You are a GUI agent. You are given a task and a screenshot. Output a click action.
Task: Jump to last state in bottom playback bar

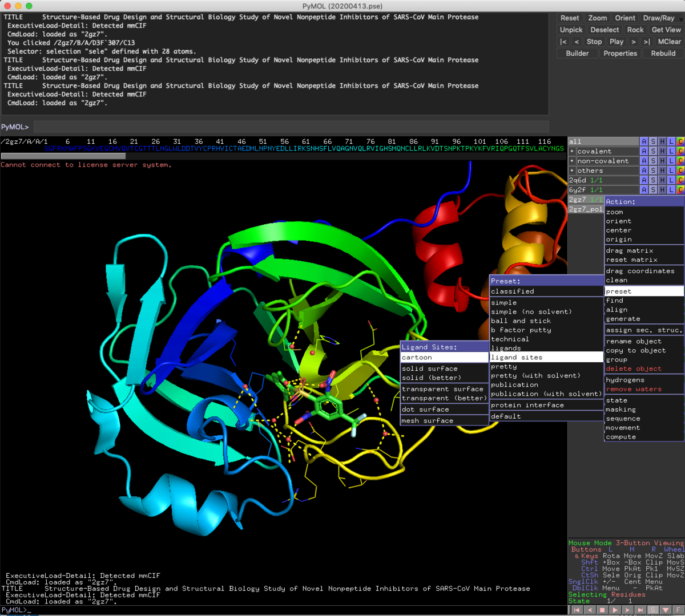click(640, 610)
